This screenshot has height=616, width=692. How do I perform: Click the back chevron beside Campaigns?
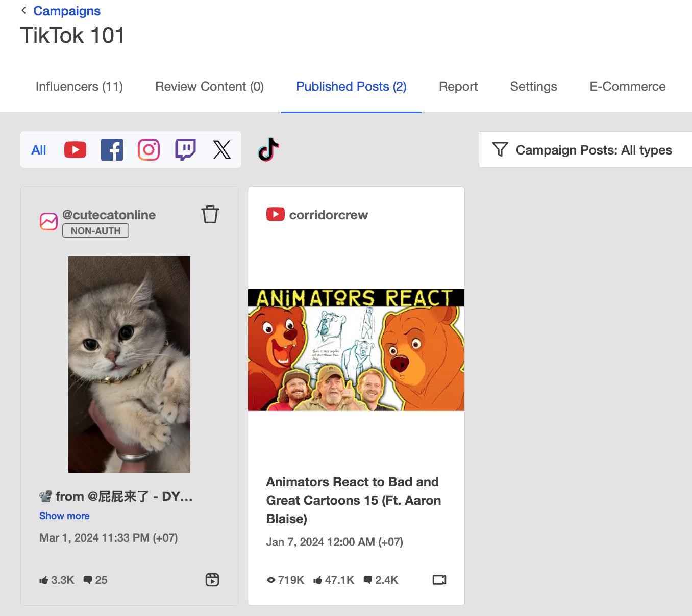(x=23, y=10)
